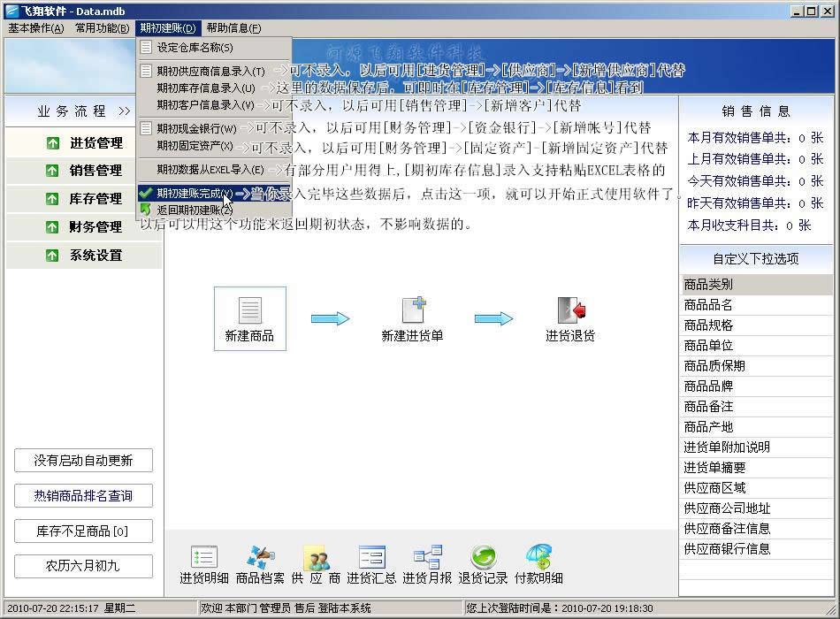Click the 库存不足商品 button

pos(83,531)
